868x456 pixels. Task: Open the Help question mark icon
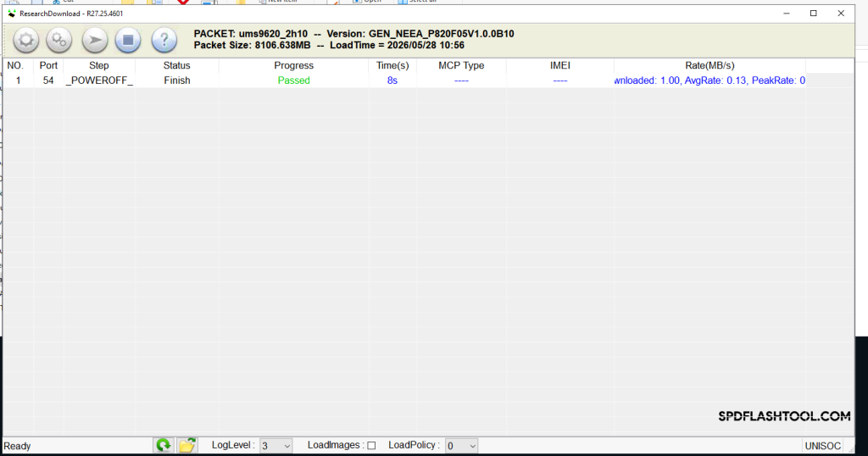point(164,41)
